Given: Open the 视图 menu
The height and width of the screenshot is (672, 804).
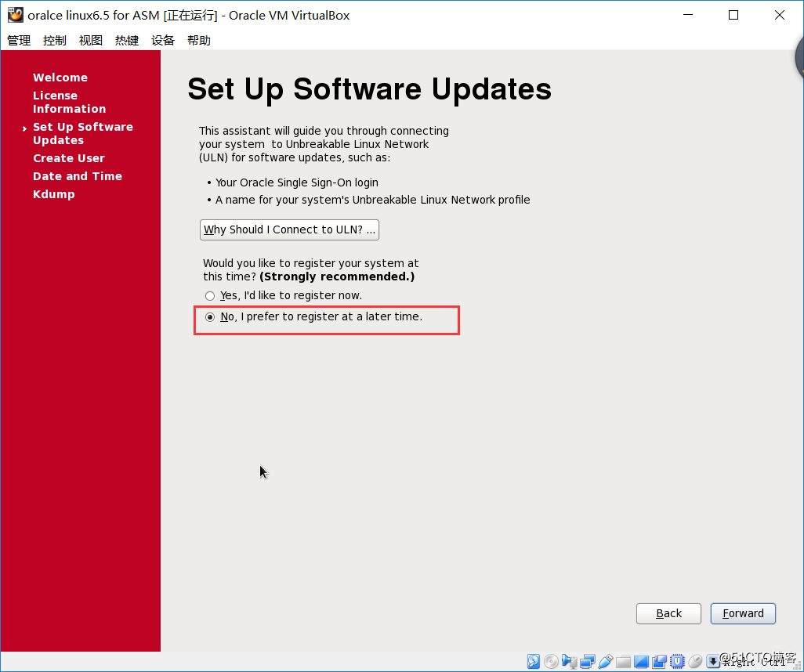Looking at the screenshot, I should point(91,40).
